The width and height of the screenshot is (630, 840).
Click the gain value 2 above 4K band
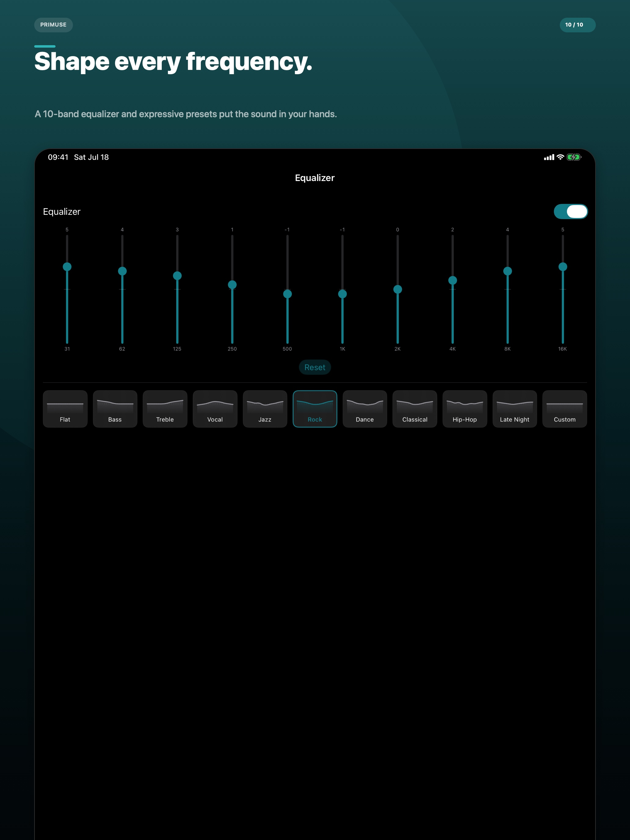tap(453, 230)
